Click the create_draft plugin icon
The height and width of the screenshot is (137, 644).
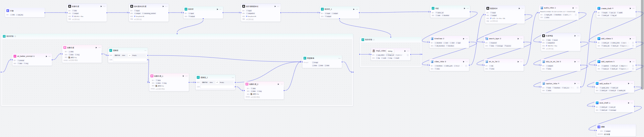(x=599, y=8)
